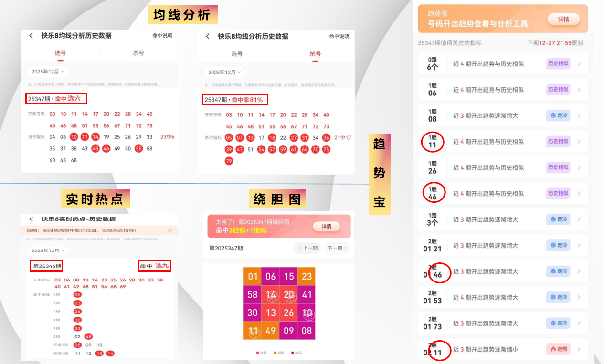This screenshot has width=604, height=364.
Task: Select orange cell 23 in 绕胆图 grid
Action: (307, 276)
